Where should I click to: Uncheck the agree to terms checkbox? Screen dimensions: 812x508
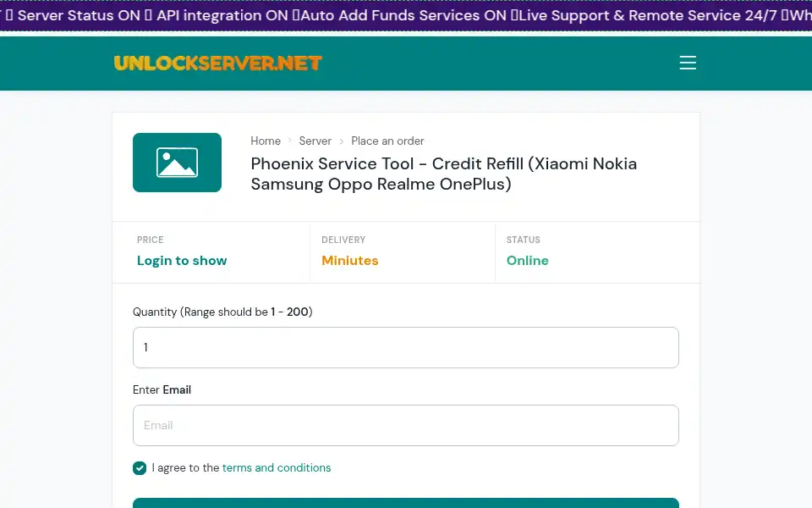tap(140, 468)
